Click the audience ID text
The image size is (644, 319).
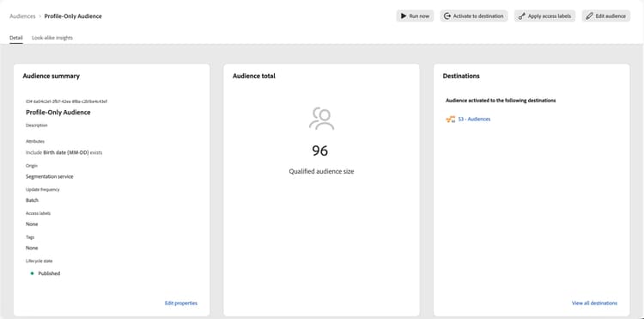(x=66, y=101)
